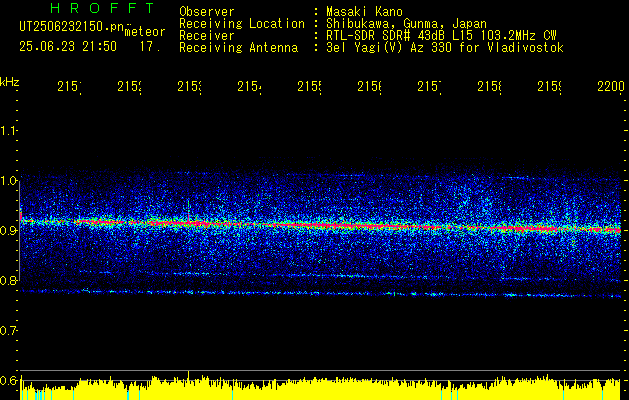Select the file name UT2506232150.pn
The height and width of the screenshot is (400, 629).
tap(72, 27)
